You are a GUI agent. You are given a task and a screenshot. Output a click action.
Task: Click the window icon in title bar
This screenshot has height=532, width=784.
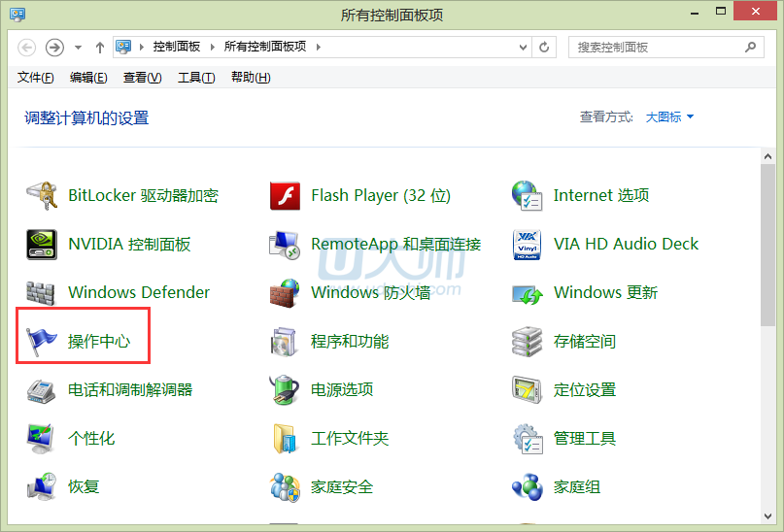coord(17,15)
